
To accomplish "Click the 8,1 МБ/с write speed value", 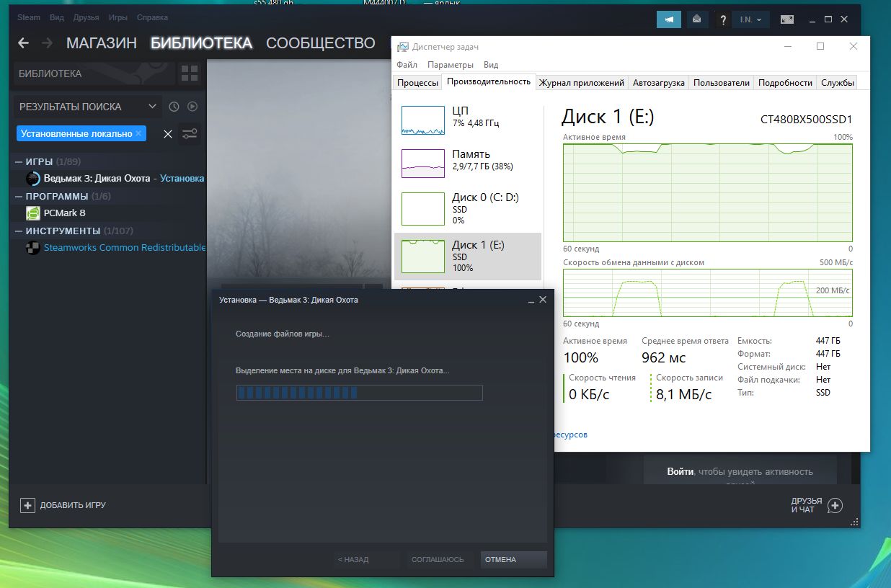I will point(683,394).
